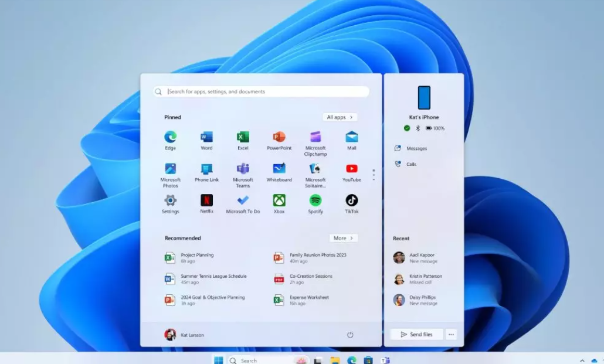Expand More recommended files

[343, 238]
